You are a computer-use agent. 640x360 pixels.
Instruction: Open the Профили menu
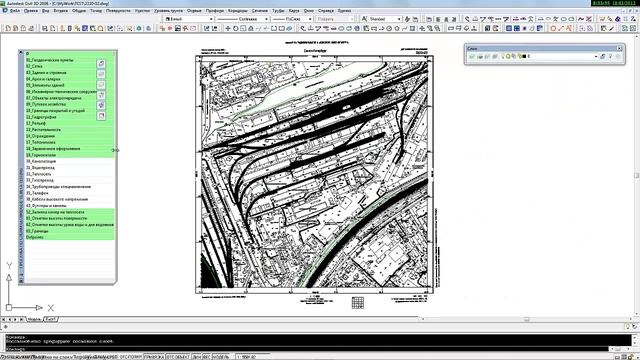[215, 11]
